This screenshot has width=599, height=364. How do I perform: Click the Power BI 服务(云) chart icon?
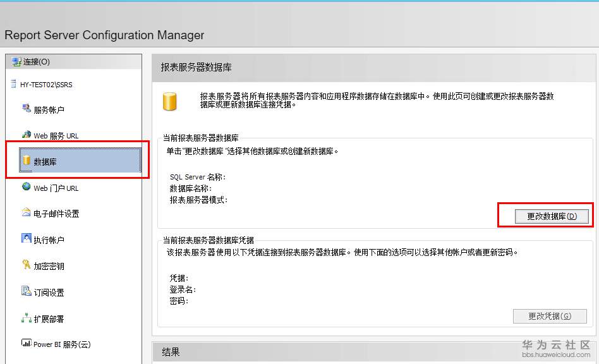pos(27,343)
